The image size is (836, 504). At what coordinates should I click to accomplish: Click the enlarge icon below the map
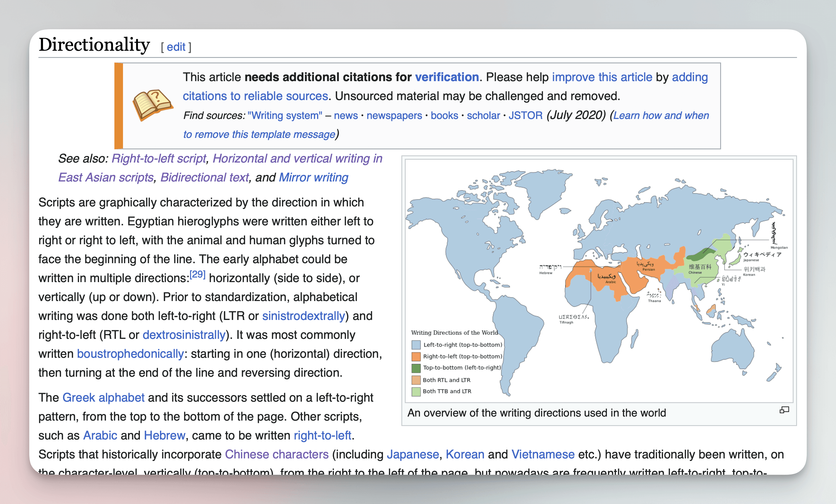784,410
